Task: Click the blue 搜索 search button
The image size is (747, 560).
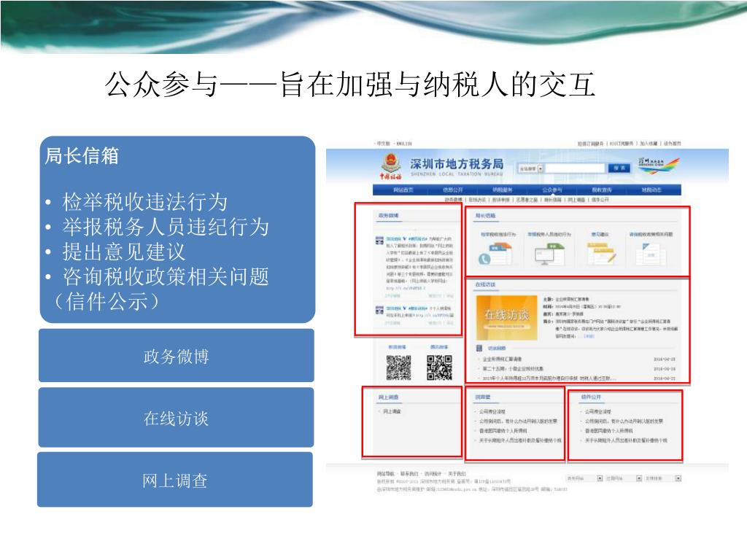Action: point(619,168)
